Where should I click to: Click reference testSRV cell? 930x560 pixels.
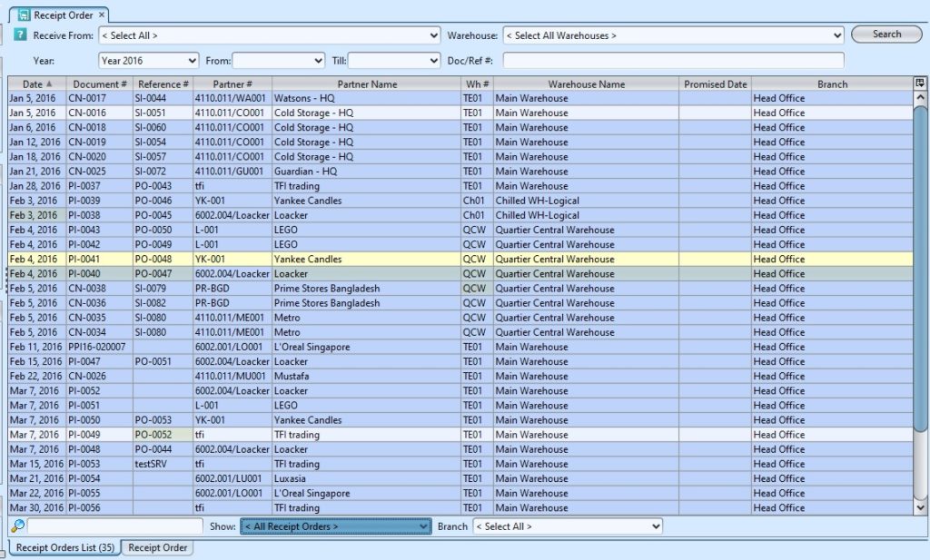coord(163,464)
